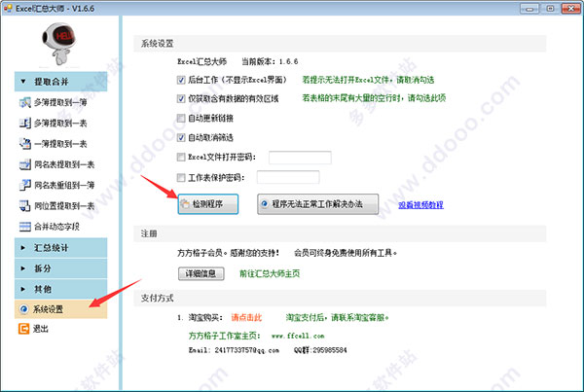Click the Email address text
The width and height of the screenshot is (584, 392).
click(234, 350)
